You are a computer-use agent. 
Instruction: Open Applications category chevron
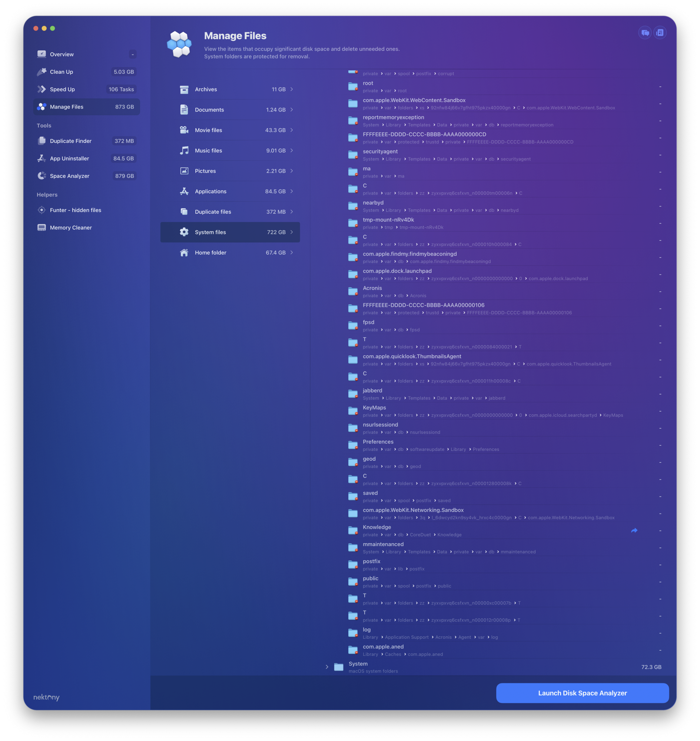292,192
